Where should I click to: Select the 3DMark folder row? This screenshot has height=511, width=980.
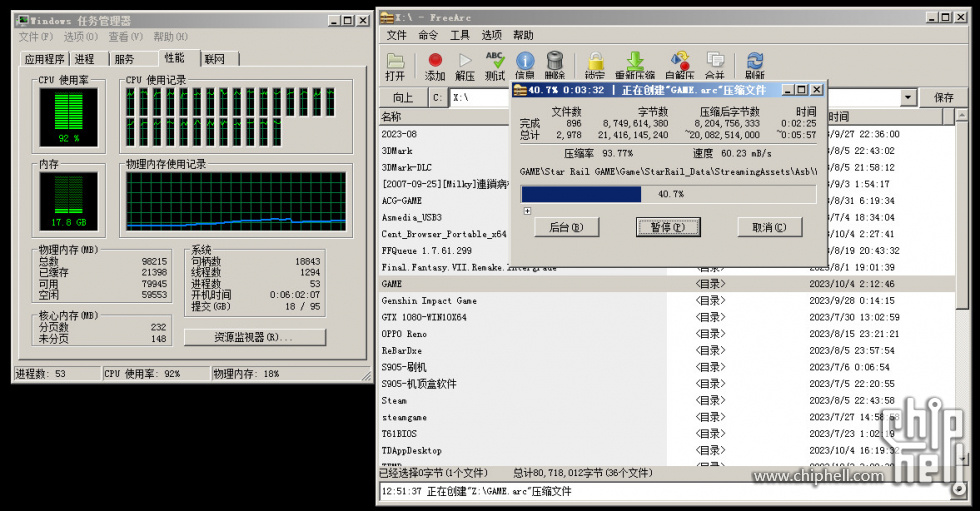pos(444,151)
